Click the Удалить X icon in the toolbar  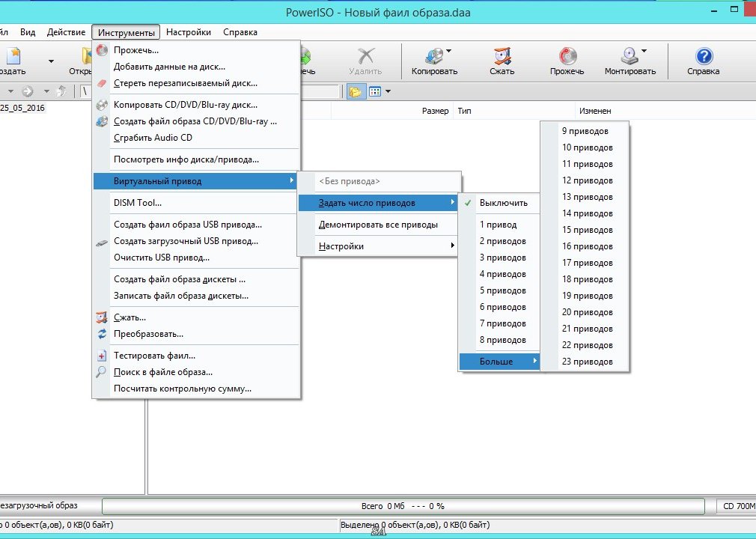click(366, 56)
